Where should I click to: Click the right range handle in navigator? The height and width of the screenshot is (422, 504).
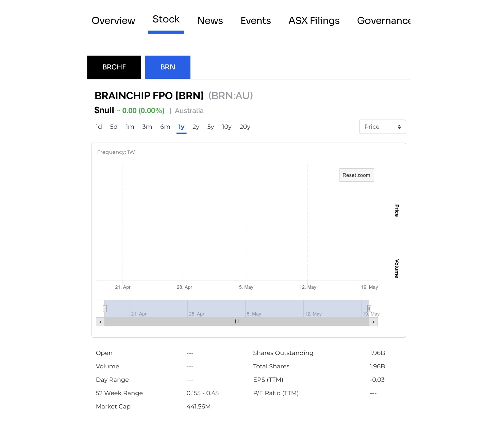[x=369, y=309]
